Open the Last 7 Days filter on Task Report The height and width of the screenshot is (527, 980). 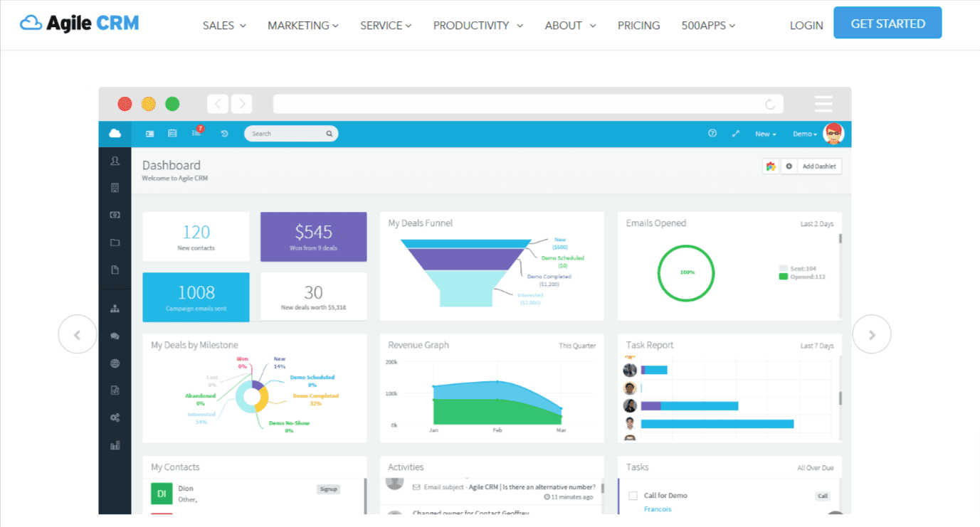[x=816, y=346]
